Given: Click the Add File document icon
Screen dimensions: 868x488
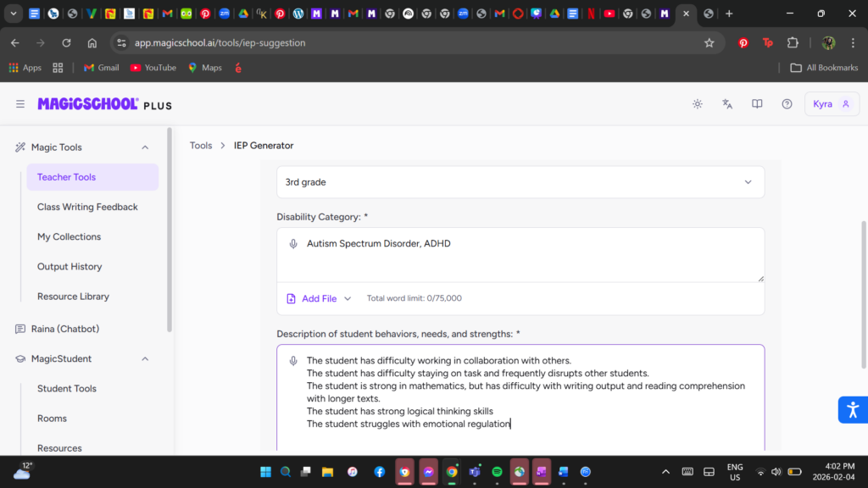Looking at the screenshot, I should pyautogui.click(x=292, y=298).
